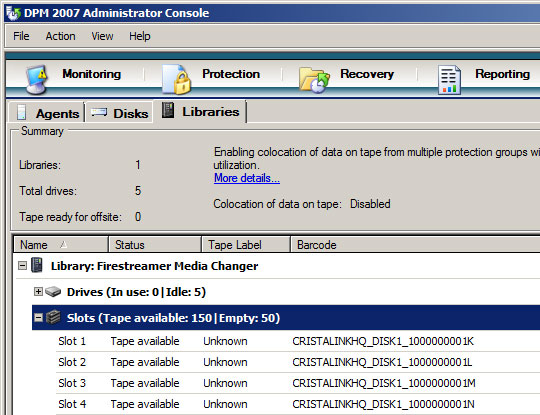The image size is (540, 415).
Task: Go to the Reporting section
Action: coord(502,74)
